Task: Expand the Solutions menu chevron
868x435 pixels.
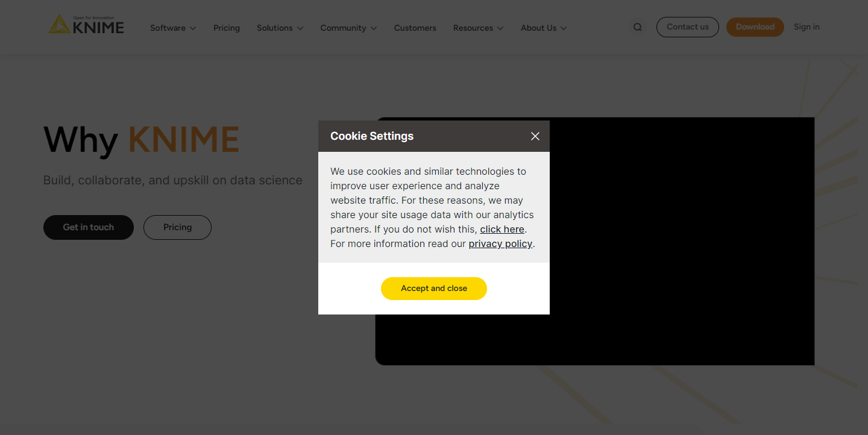Action: coord(300,28)
